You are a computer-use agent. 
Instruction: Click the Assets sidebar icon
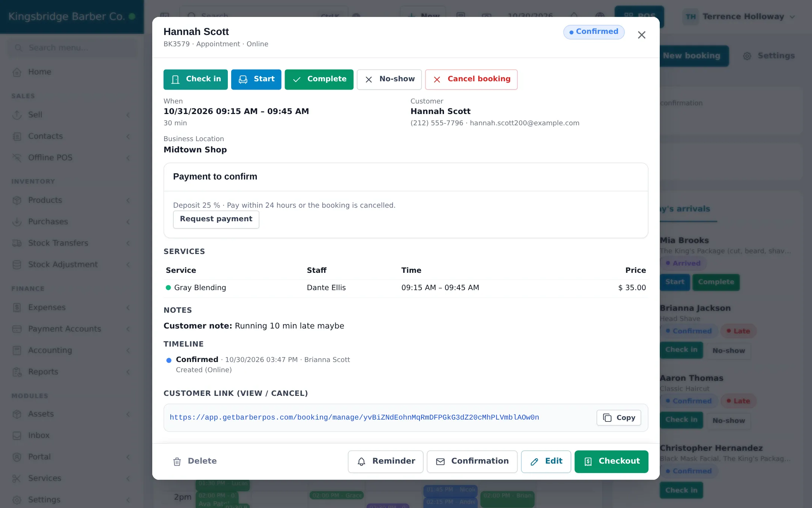pyautogui.click(x=17, y=414)
